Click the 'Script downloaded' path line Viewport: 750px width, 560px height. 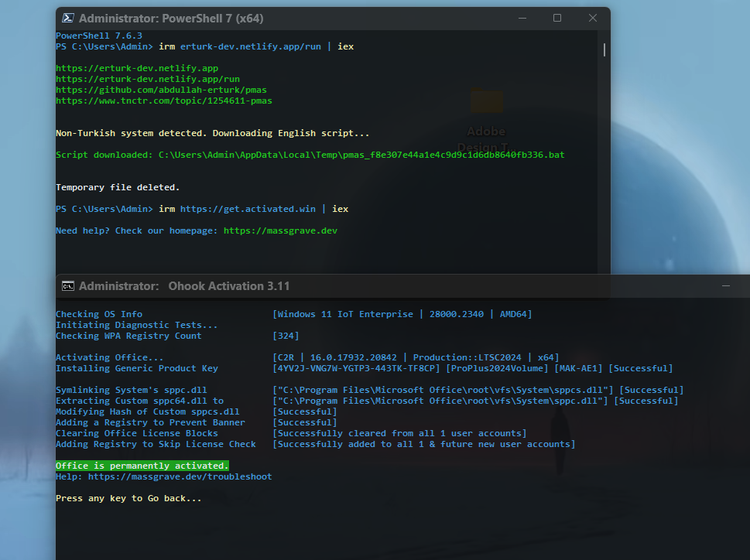point(310,155)
